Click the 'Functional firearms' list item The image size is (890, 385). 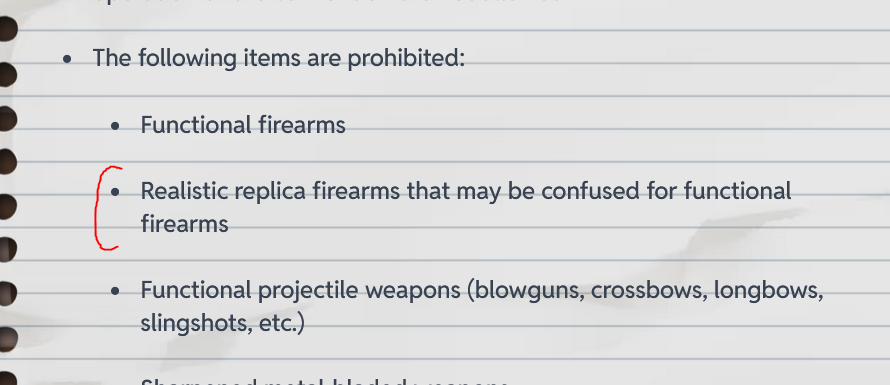click(x=243, y=124)
